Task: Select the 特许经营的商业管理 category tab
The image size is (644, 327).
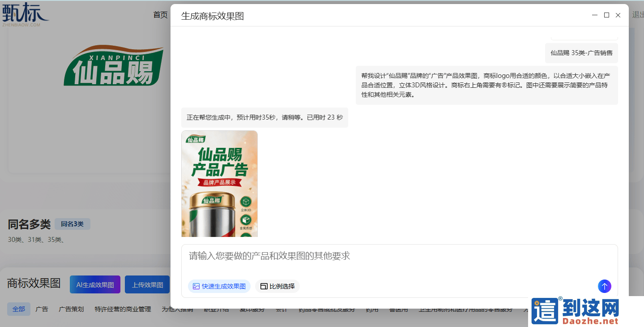Action: pos(123,309)
